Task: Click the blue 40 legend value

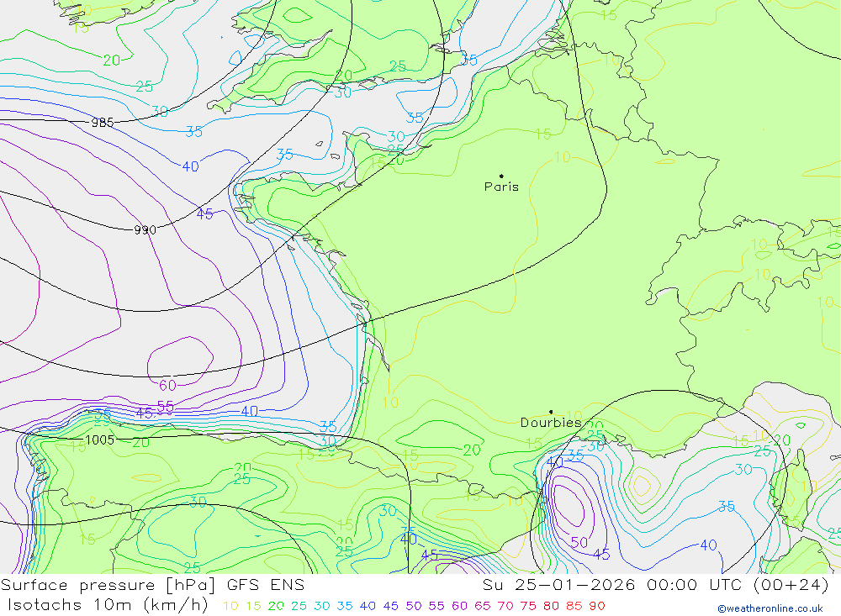Action: tap(368, 606)
